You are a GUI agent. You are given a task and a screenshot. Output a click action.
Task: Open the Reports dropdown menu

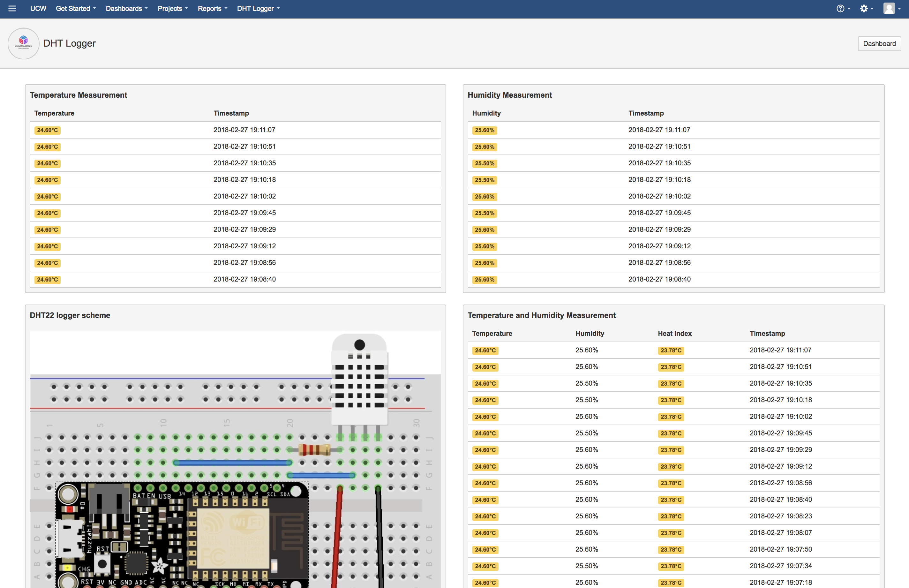pos(212,9)
